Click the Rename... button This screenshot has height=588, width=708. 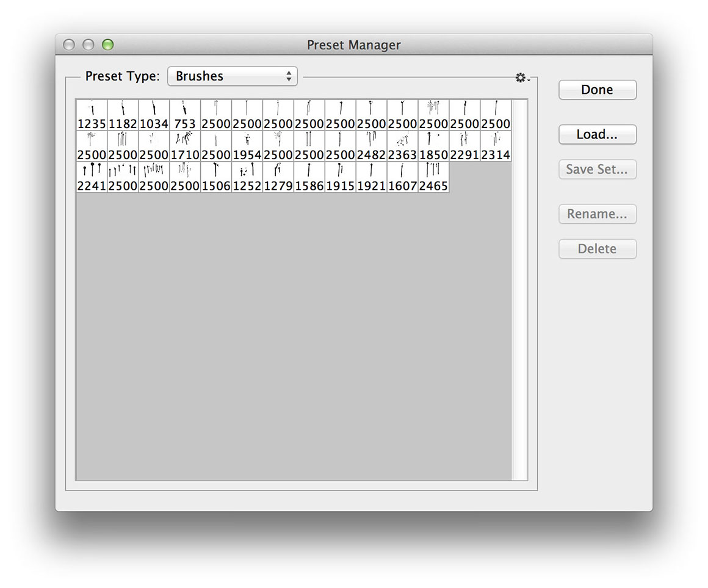pyautogui.click(x=597, y=214)
